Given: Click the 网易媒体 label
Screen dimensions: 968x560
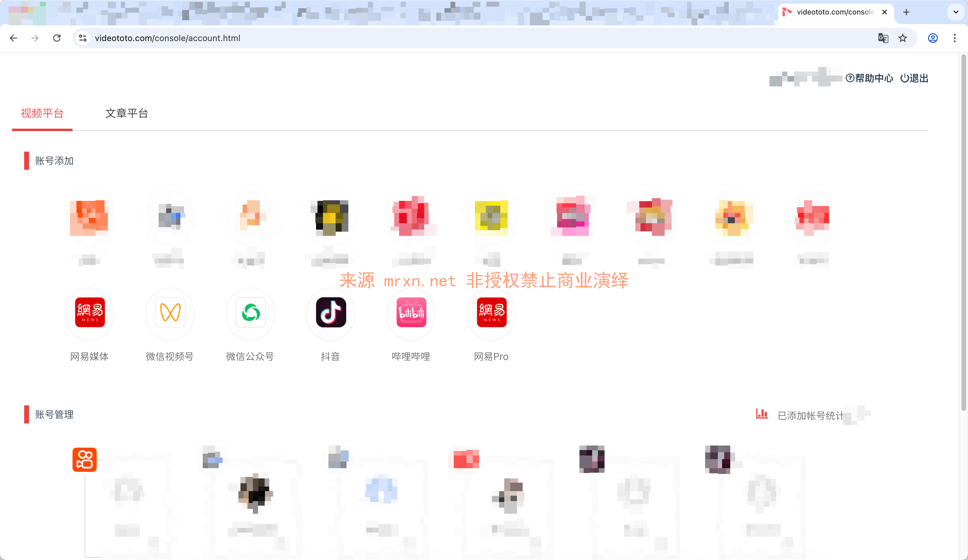Looking at the screenshot, I should (x=89, y=356).
